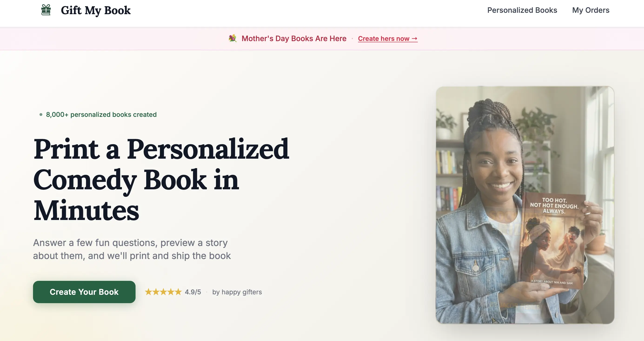Click the flower bouquet icon in banner
This screenshot has height=341, width=644.
[x=232, y=39]
